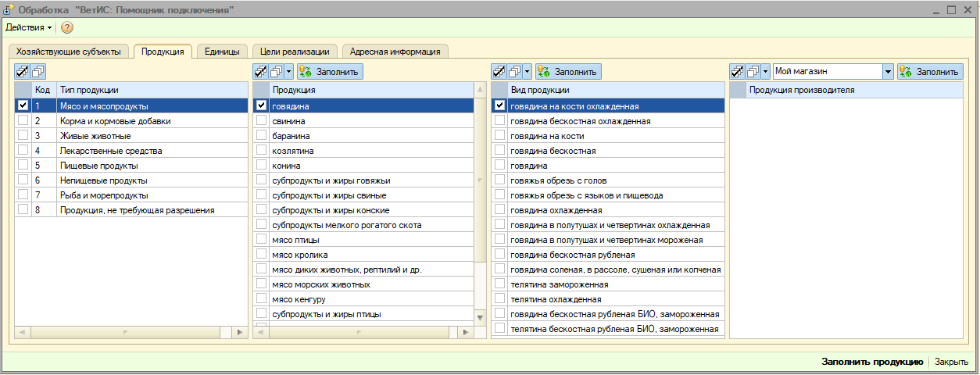Open the Действия dropdown menu

29,27
